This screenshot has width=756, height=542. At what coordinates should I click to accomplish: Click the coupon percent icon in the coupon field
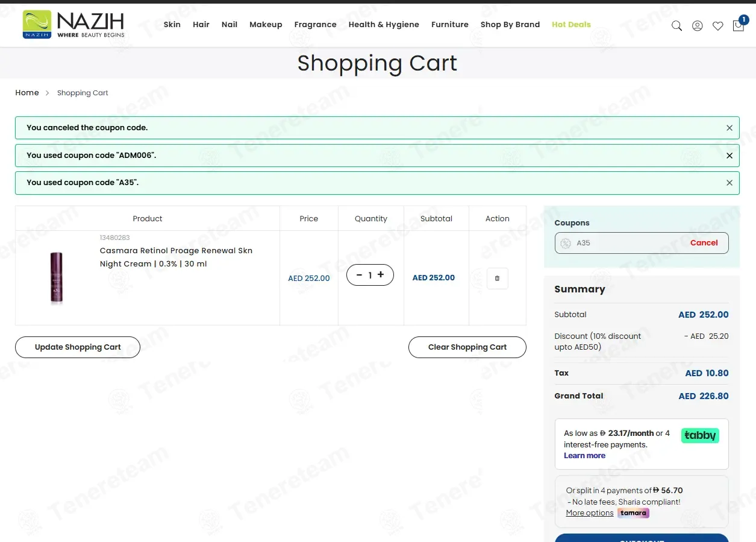point(566,244)
